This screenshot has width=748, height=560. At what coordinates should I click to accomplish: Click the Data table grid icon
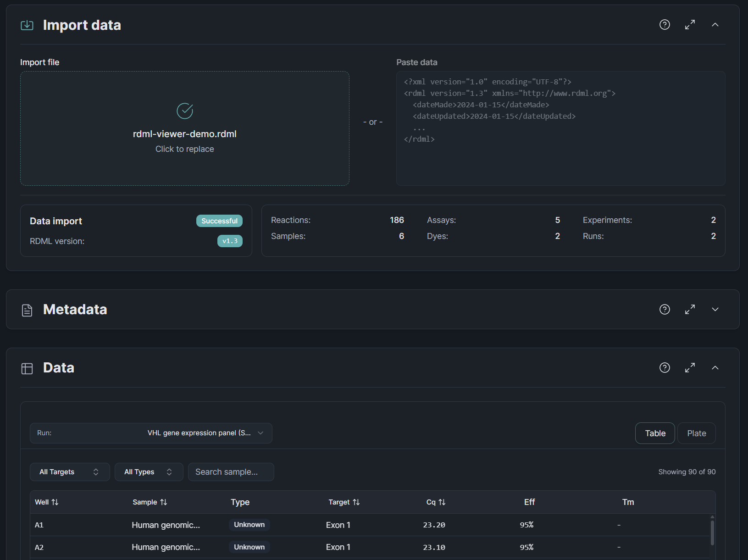click(27, 368)
